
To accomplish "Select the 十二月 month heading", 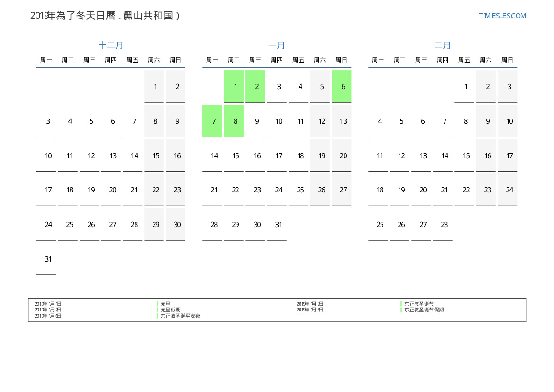I will pyautogui.click(x=111, y=46).
